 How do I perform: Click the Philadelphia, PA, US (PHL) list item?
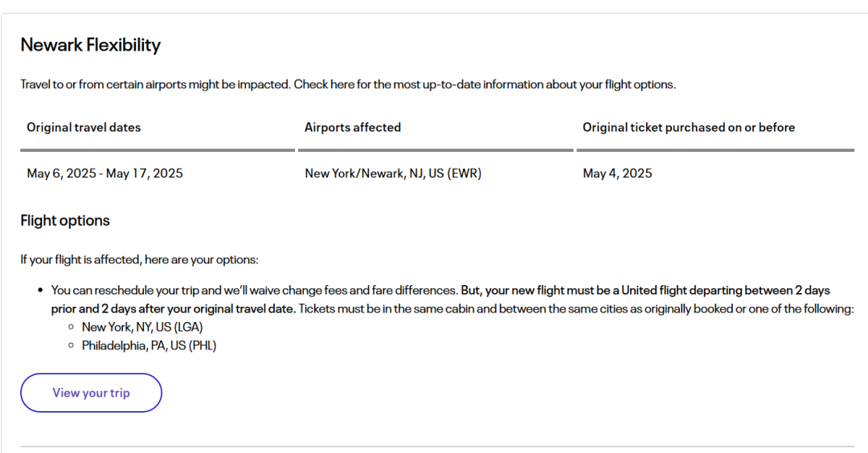[x=149, y=345]
